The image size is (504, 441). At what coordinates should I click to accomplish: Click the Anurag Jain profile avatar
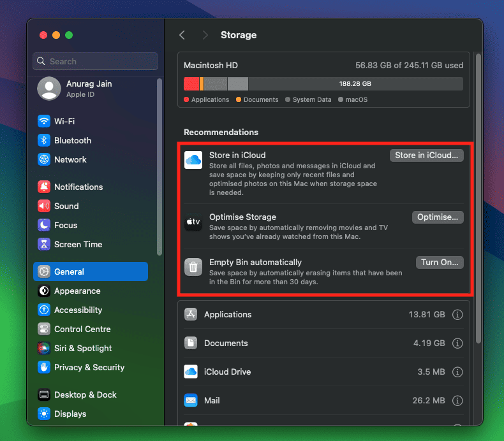click(x=49, y=89)
